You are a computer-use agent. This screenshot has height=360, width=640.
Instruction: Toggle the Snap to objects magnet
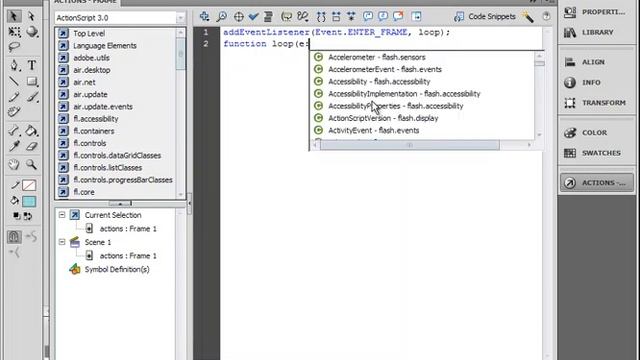pyautogui.click(x=14, y=237)
